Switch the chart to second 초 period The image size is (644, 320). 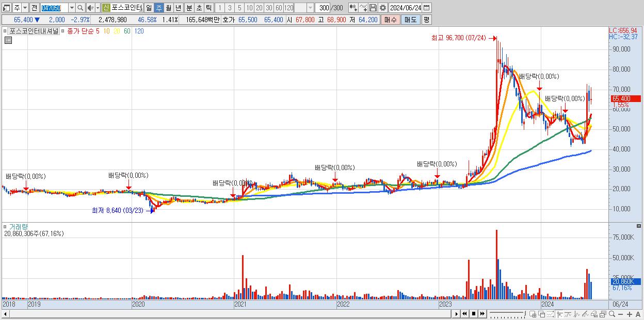point(199,8)
